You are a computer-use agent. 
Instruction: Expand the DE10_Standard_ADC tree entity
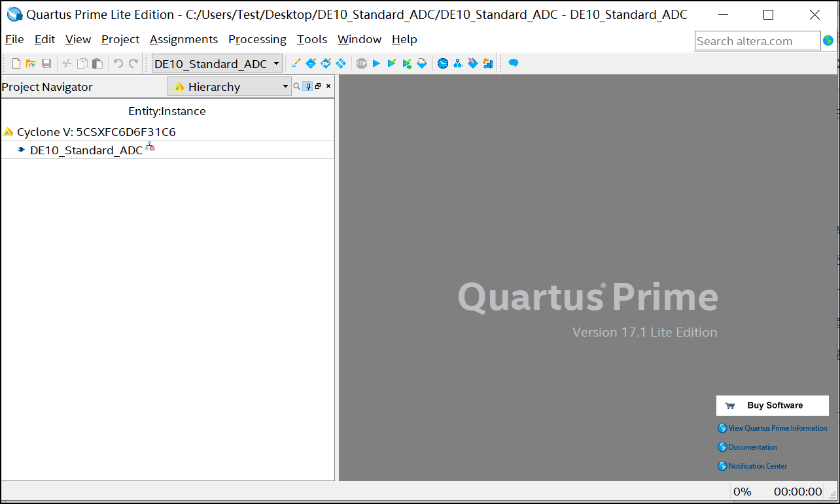21,150
